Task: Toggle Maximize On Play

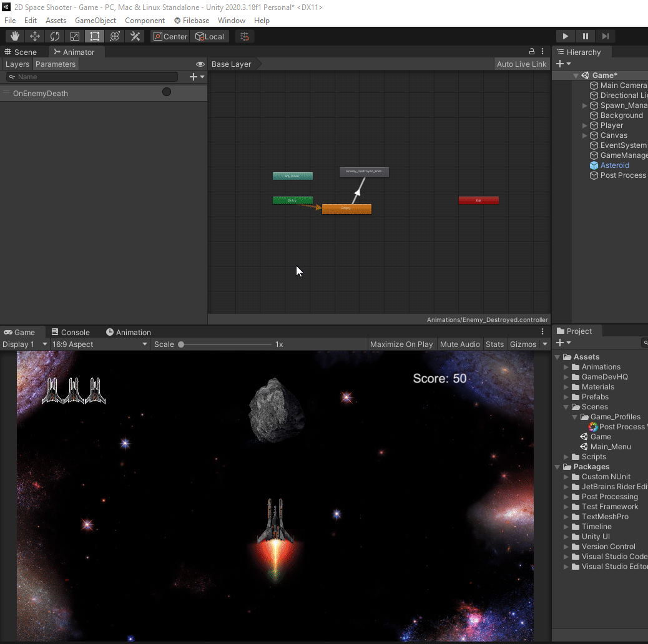Action: [x=401, y=344]
